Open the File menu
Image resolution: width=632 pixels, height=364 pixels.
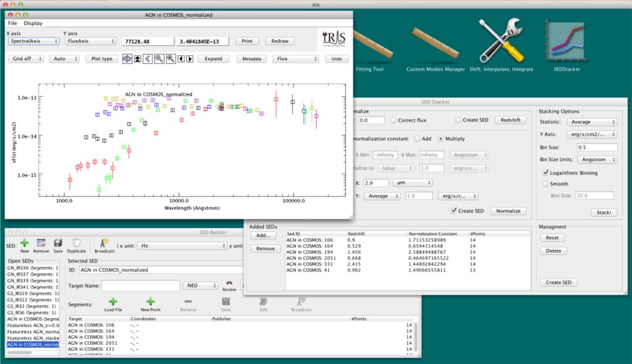click(x=13, y=23)
